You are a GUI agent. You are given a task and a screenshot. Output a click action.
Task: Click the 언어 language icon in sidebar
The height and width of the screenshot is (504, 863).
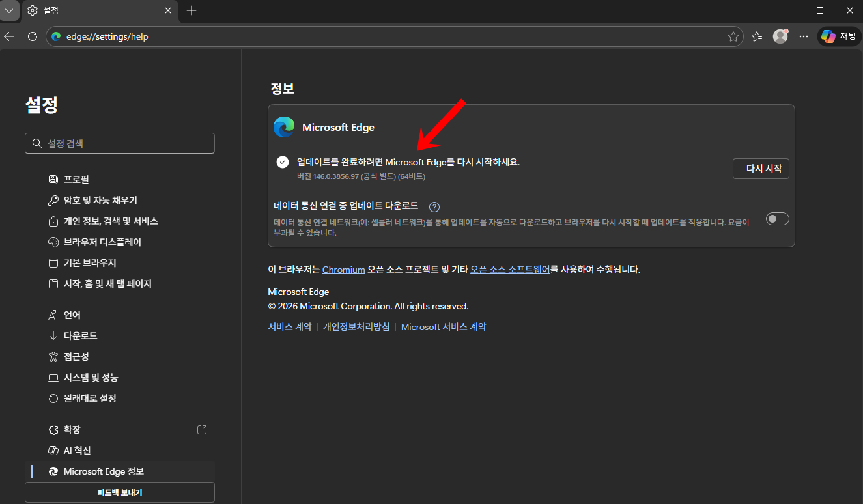[x=53, y=315]
